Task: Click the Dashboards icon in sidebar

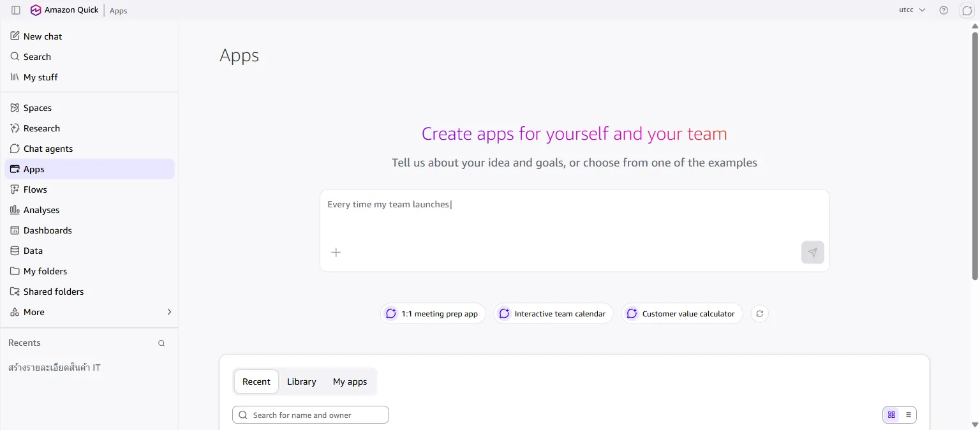Action: (15, 230)
